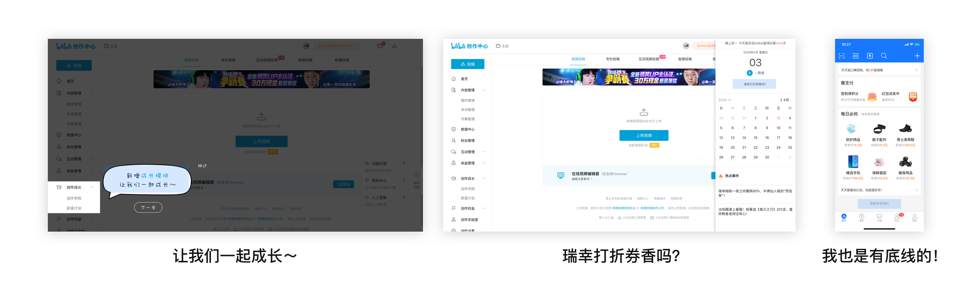This screenshot has width=980, height=298.
Task: Click 互动管理 chat icon in middle sidebar
Action: point(453,152)
